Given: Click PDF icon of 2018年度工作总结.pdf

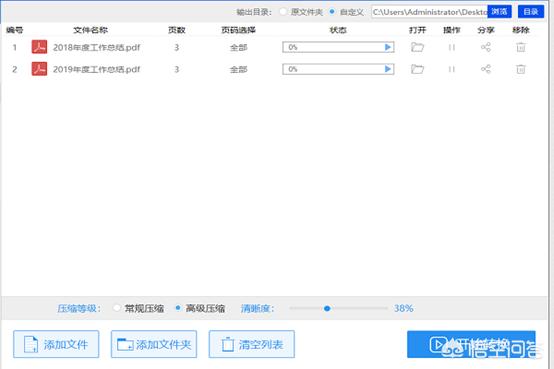Looking at the screenshot, I should pos(39,47).
